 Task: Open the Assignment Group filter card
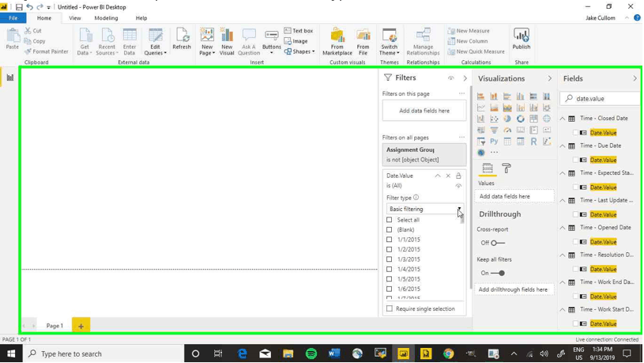(x=424, y=154)
